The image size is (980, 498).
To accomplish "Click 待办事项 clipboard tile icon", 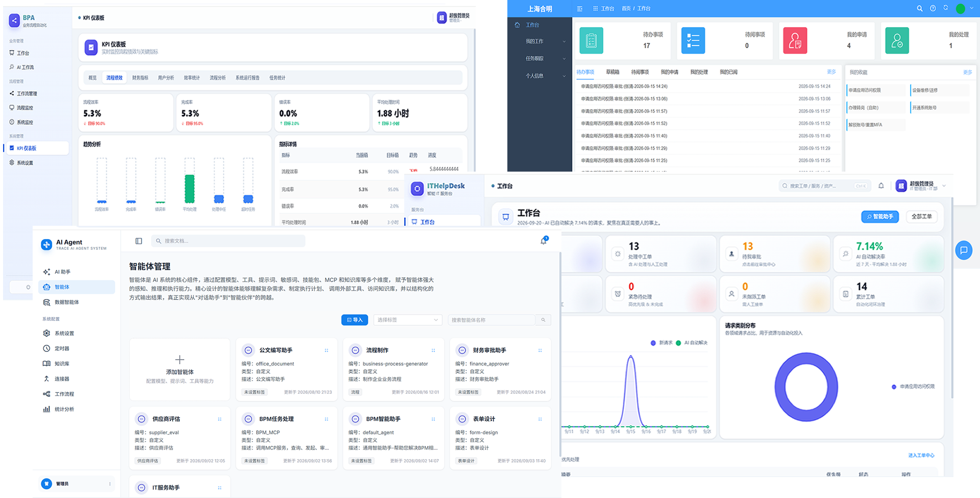I will pos(591,40).
